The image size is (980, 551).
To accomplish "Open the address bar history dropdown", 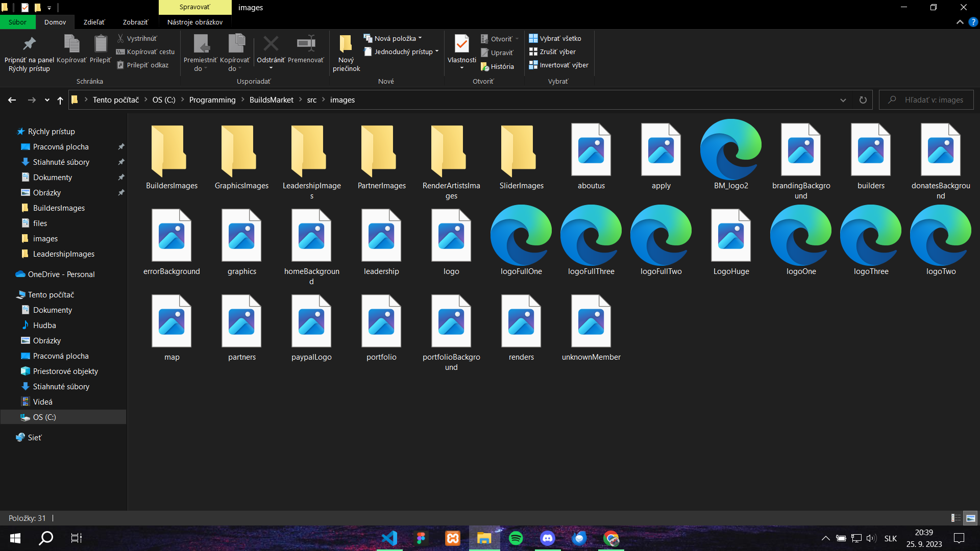I will click(843, 99).
